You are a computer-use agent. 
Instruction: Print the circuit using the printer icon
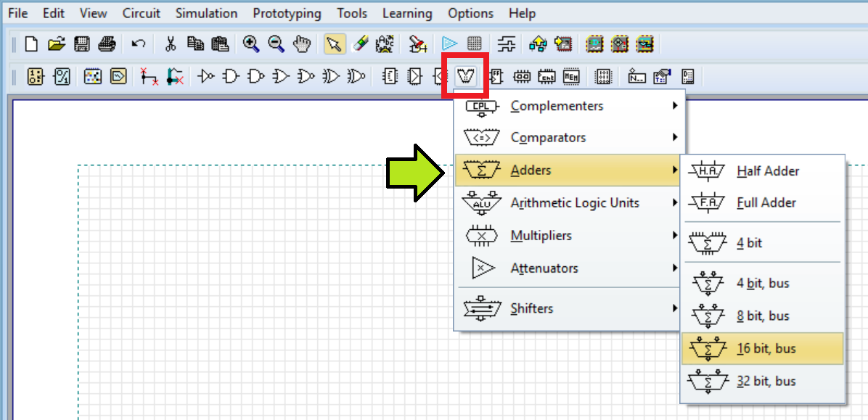[x=107, y=44]
